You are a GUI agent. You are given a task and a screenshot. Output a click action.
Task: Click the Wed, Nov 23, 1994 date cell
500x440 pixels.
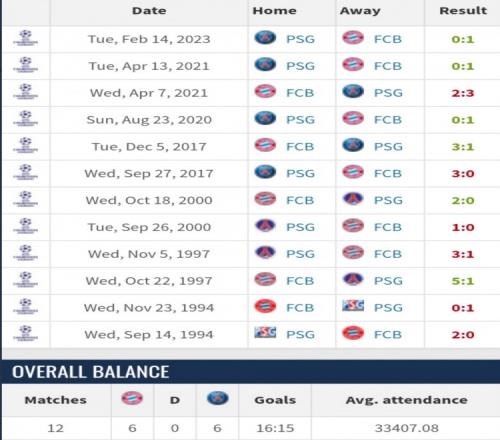[149, 308]
